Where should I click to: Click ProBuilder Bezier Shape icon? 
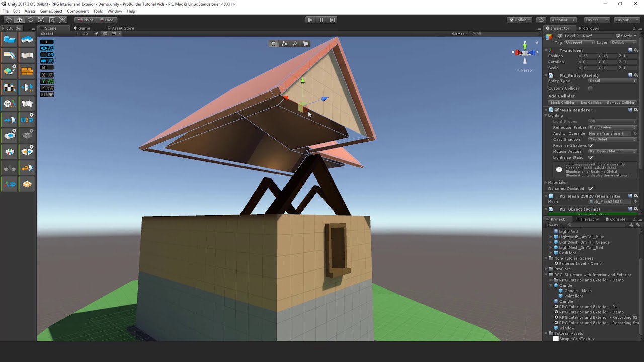(10, 55)
